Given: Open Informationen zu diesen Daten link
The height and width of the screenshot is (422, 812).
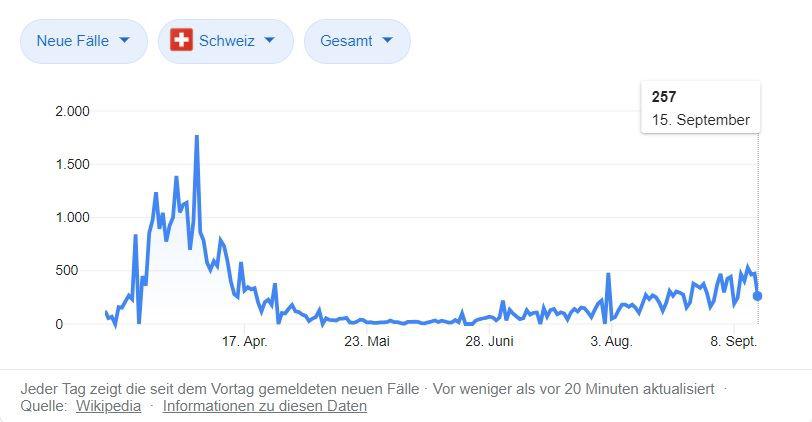Looking at the screenshot, I should pyautogui.click(x=265, y=406).
